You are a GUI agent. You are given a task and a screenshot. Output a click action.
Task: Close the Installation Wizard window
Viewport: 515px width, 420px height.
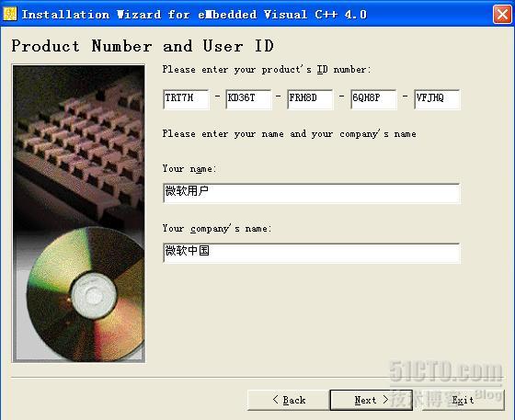click(x=502, y=15)
